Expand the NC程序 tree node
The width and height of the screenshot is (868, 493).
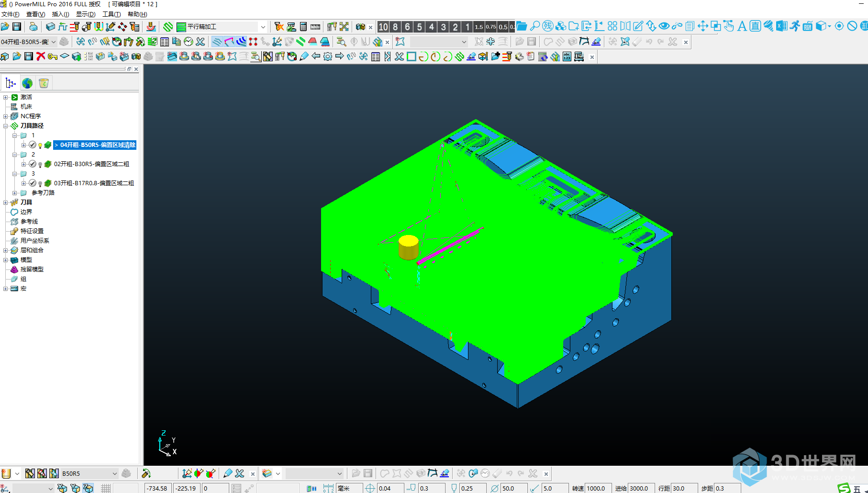[5, 116]
